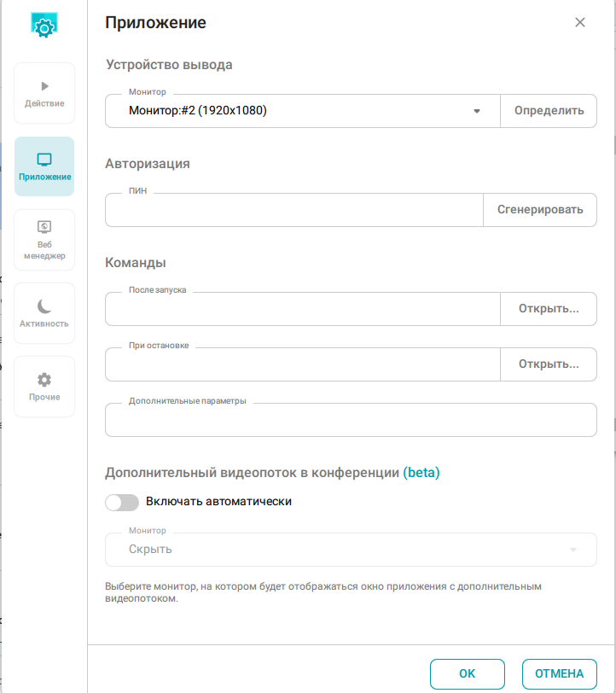
Task: Click the gear logo icon at top left
Action: click(x=44, y=26)
